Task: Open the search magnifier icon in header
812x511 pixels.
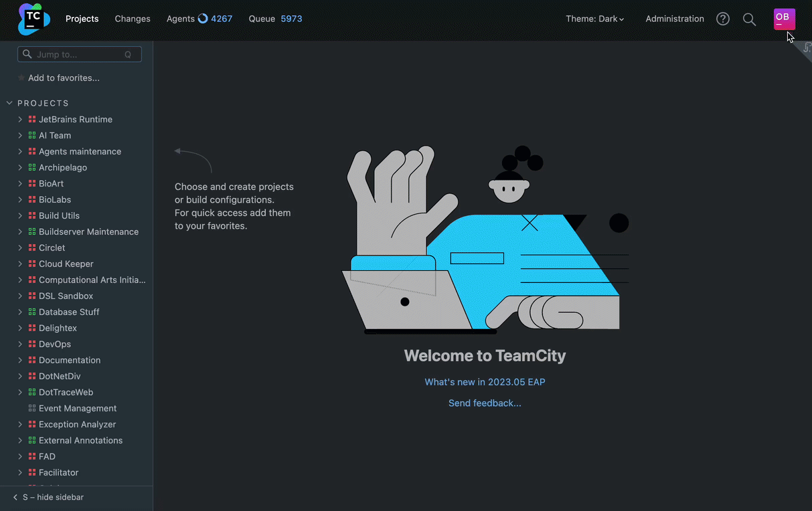Action: [750, 19]
